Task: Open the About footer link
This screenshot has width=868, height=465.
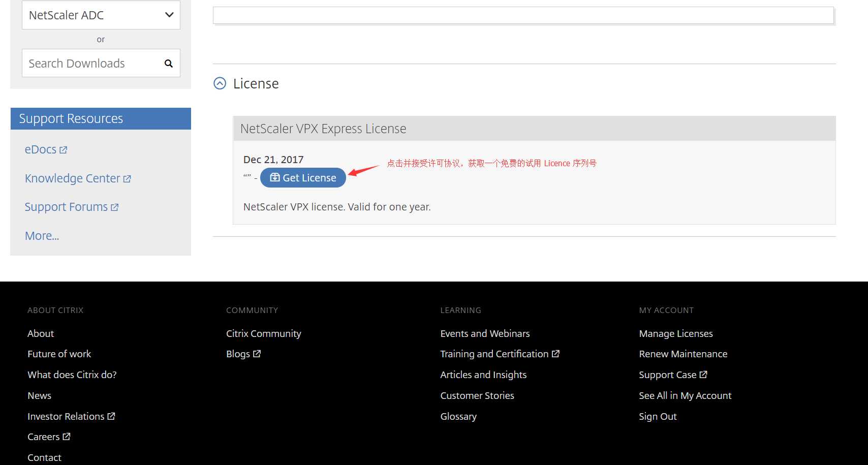Action: pyautogui.click(x=41, y=333)
